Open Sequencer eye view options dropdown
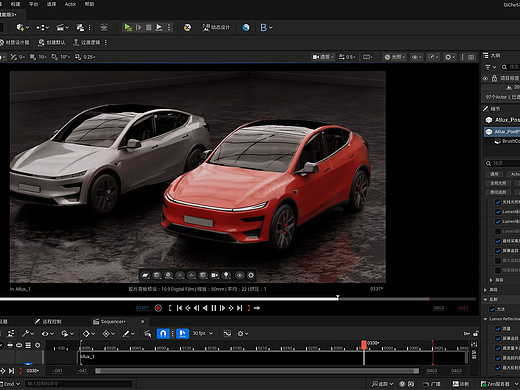Viewport: 520px width, 390px height. click(49, 333)
